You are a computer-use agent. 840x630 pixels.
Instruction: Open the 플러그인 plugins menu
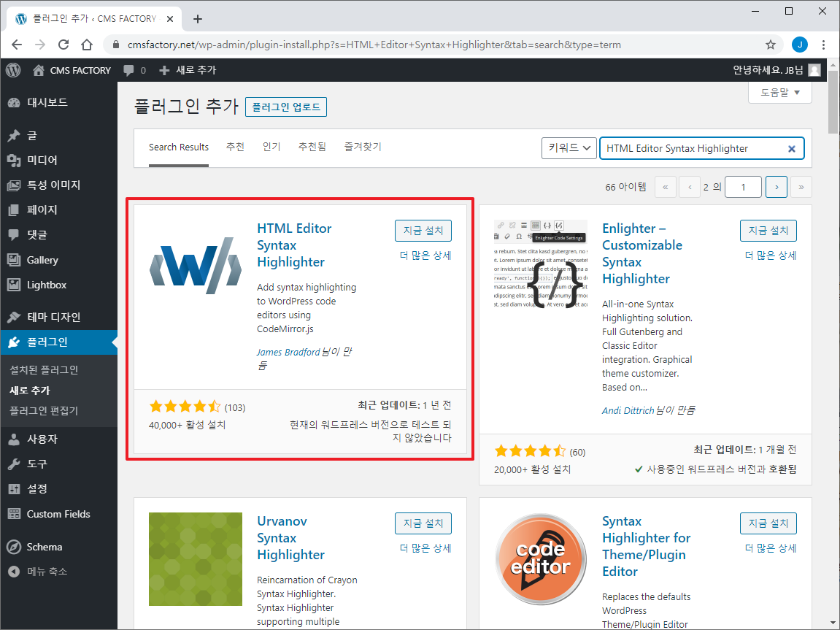[59, 342]
